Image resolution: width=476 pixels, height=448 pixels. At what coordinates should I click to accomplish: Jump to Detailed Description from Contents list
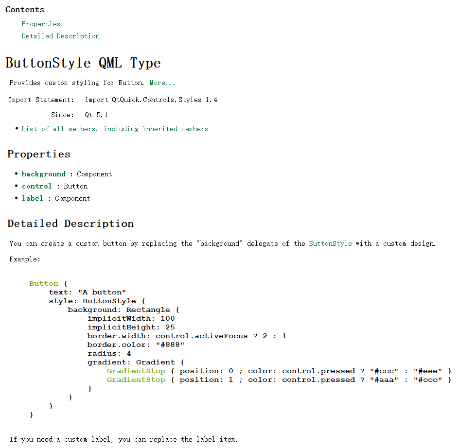coord(60,36)
